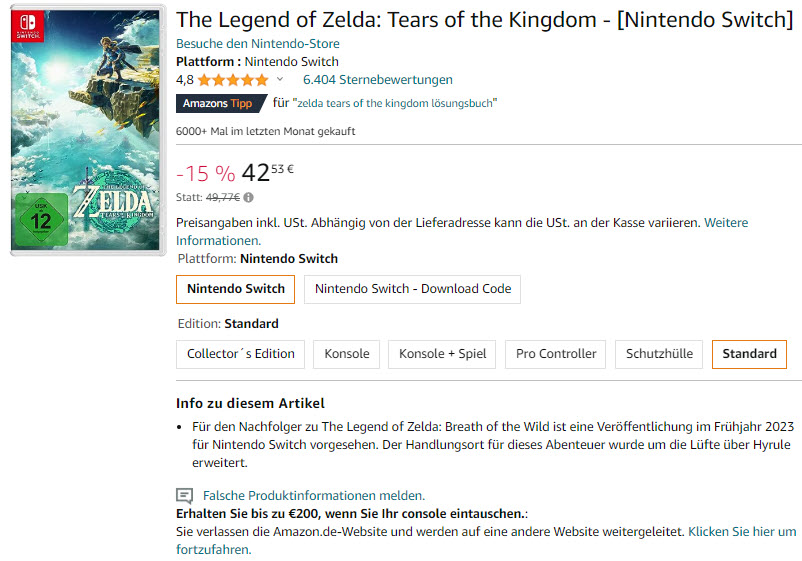Click the speech bubble report icon
802x561 pixels.
point(184,495)
